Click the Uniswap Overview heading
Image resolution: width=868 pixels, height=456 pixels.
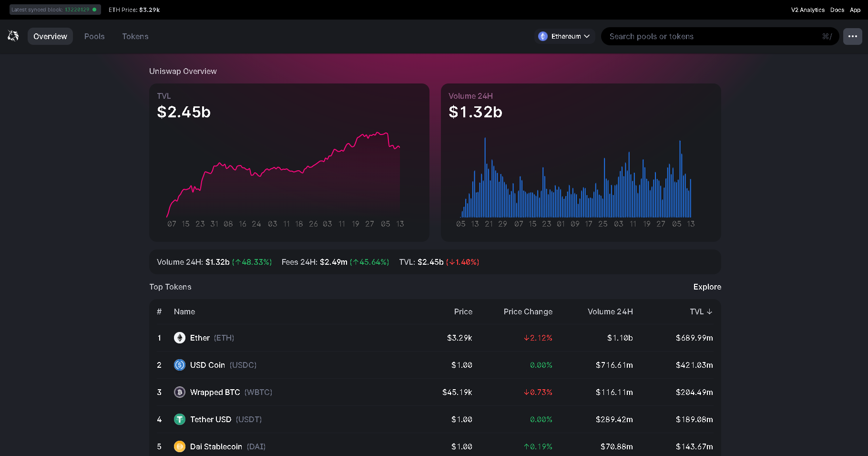183,71
